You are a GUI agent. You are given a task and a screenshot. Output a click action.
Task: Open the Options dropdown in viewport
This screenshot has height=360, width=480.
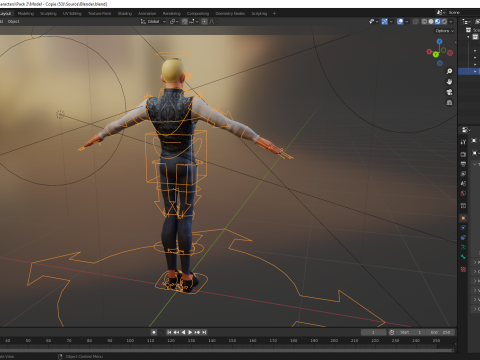point(445,31)
